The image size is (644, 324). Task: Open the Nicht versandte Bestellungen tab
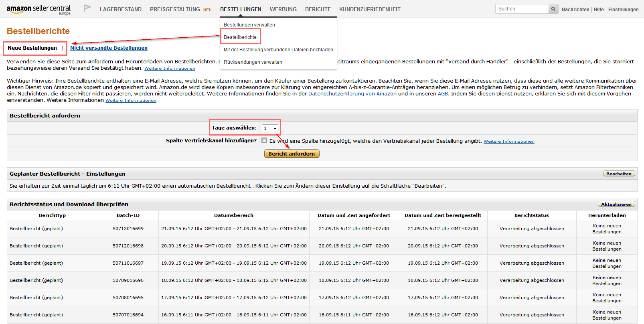click(x=109, y=48)
